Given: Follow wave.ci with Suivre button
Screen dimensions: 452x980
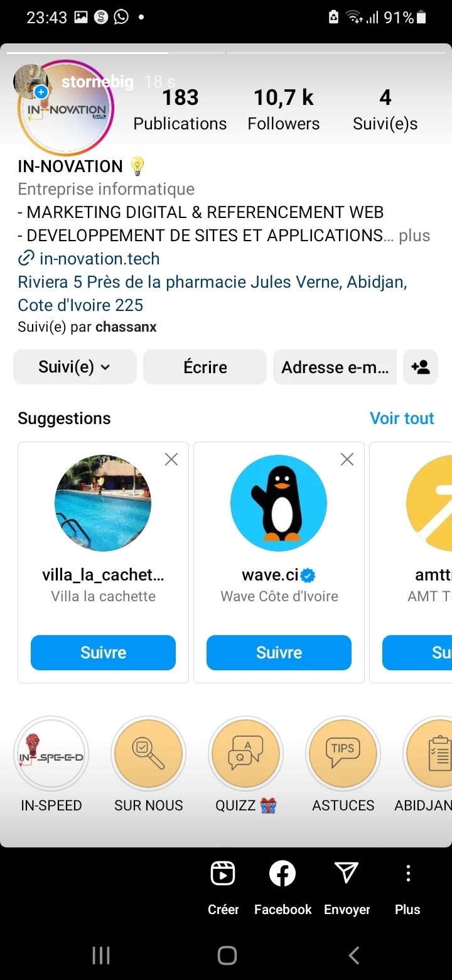Looking at the screenshot, I should (x=279, y=653).
